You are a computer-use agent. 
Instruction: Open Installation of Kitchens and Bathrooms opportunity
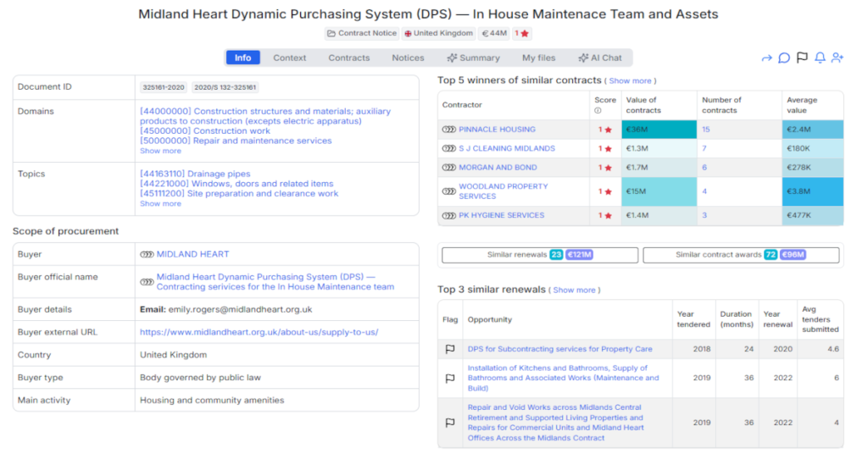[x=563, y=379]
